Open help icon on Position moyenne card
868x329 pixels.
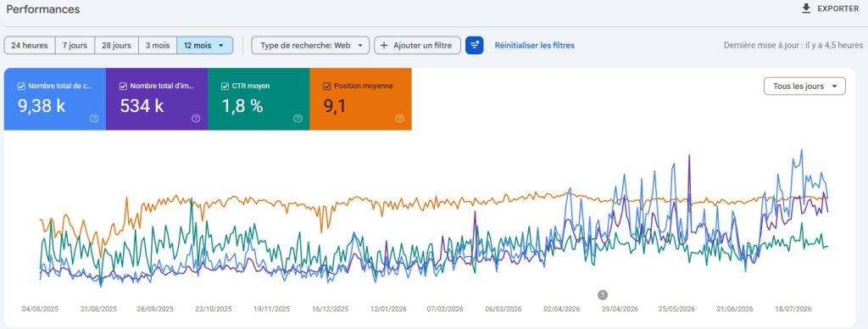pos(400,118)
